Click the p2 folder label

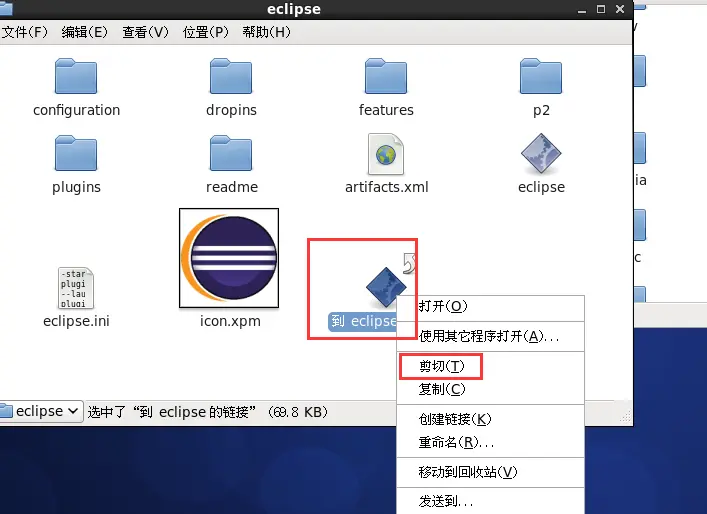click(x=541, y=111)
